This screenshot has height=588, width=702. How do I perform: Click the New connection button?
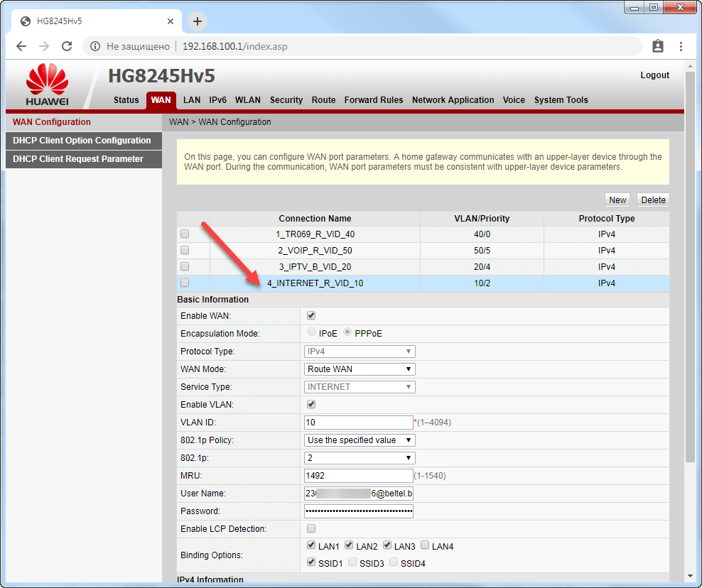click(x=617, y=200)
